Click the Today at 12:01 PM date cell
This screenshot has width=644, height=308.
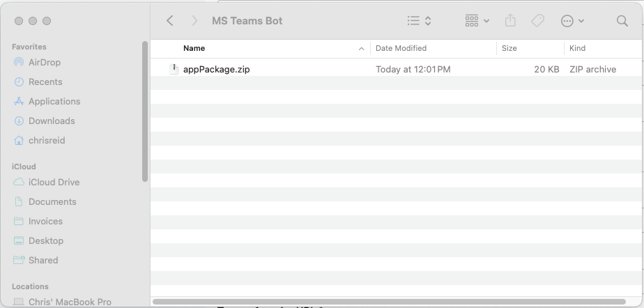tap(413, 70)
